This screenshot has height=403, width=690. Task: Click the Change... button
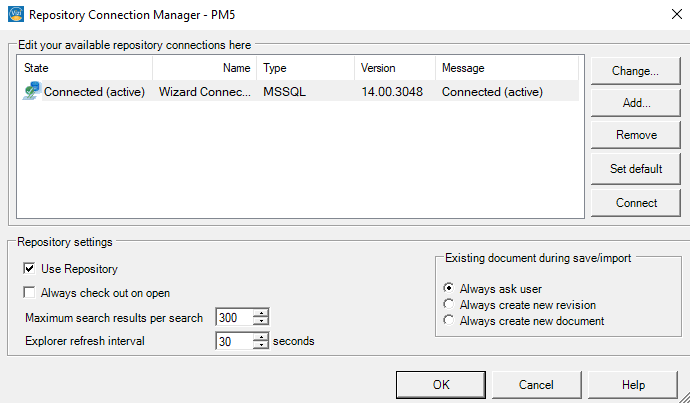[x=635, y=71]
